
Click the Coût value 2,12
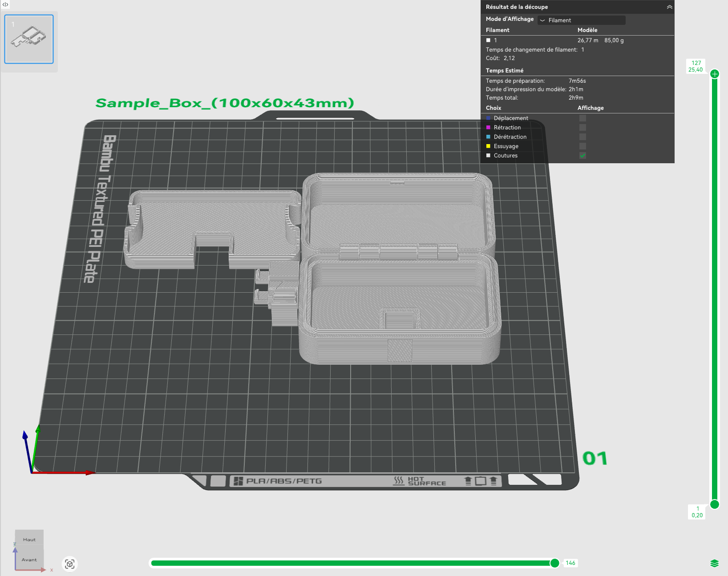[x=509, y=58]
